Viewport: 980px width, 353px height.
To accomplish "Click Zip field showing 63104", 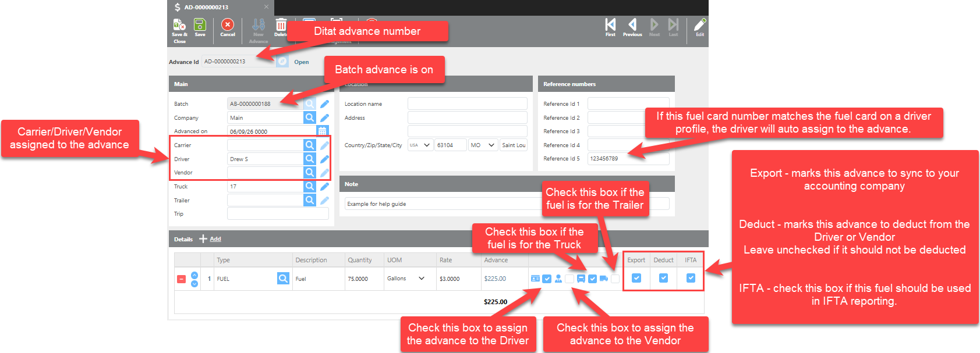I will pyautogui.click(x=451, y=145).
